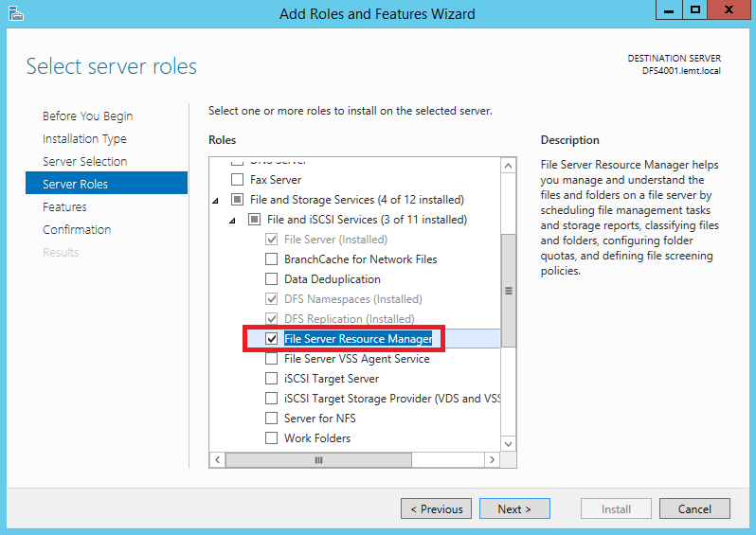756x535 pixels.
Task: Click the Next button
Action: coord(514,509)
